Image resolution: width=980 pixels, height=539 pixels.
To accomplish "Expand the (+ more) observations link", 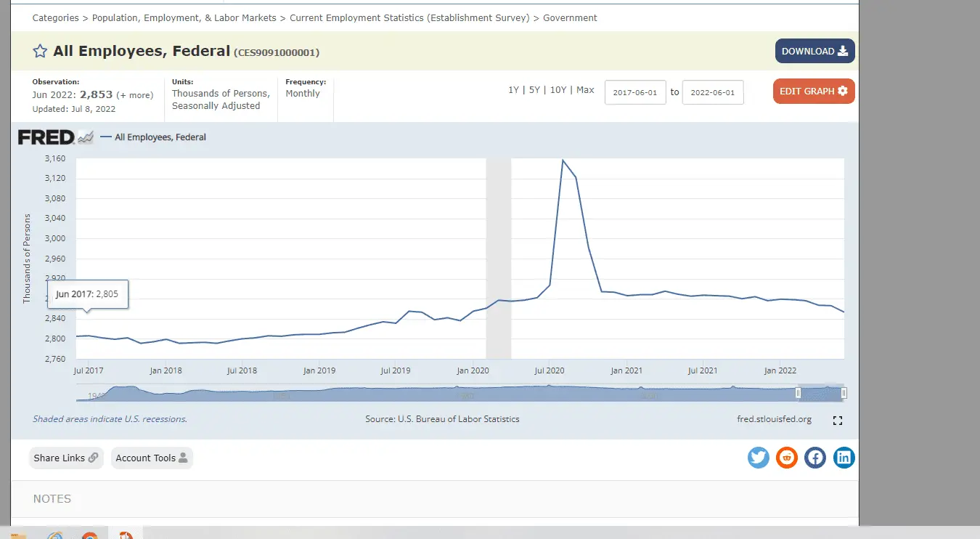I will (135, 95).
